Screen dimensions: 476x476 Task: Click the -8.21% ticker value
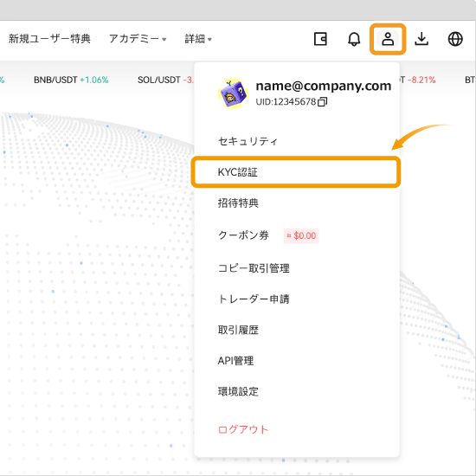click(x=421, y=80)
